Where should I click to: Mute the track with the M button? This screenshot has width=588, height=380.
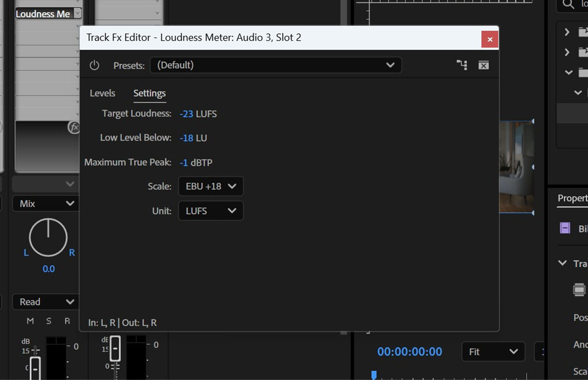30,321
